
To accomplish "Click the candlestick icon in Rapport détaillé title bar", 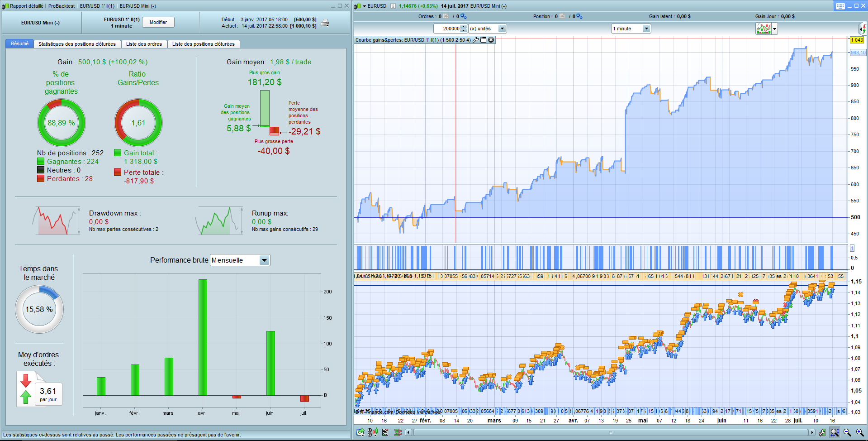I will (x=5, y=6).
